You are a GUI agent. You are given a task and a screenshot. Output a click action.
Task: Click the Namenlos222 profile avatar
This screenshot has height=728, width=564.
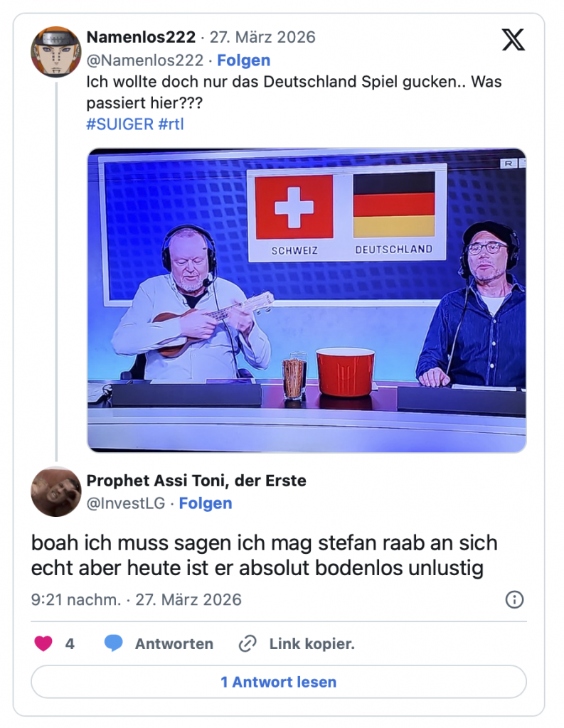[56, 51]
